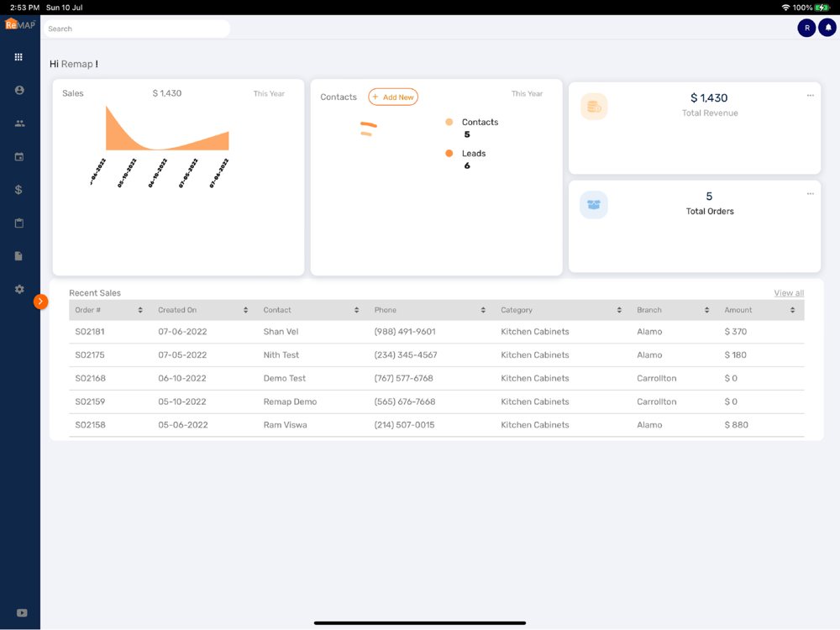Viewport: 840px width, 630px height.
Task: Sort the table by Contact column
Action: 356,310
